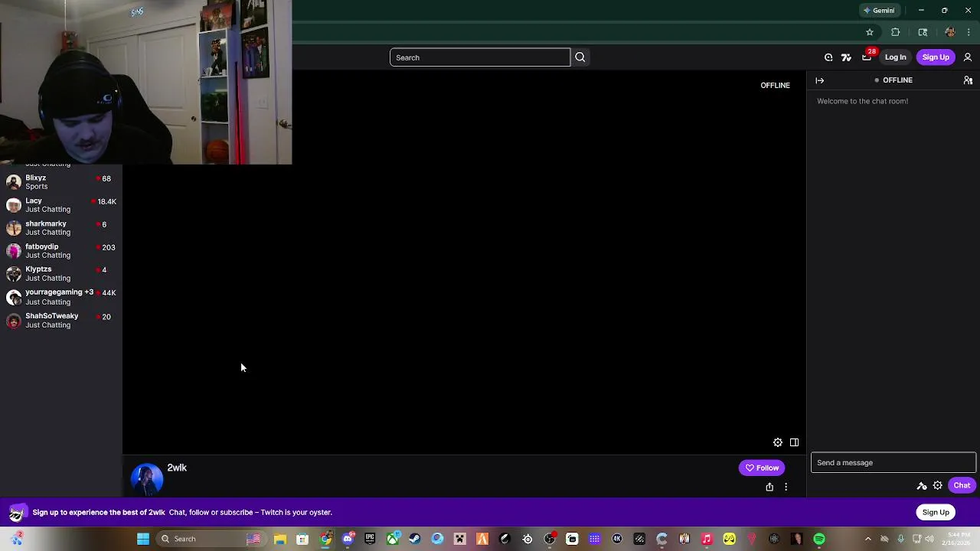980x551 pixels.
Task: Click the Chrome profile avatar
Action: click(x=950, y=32)
